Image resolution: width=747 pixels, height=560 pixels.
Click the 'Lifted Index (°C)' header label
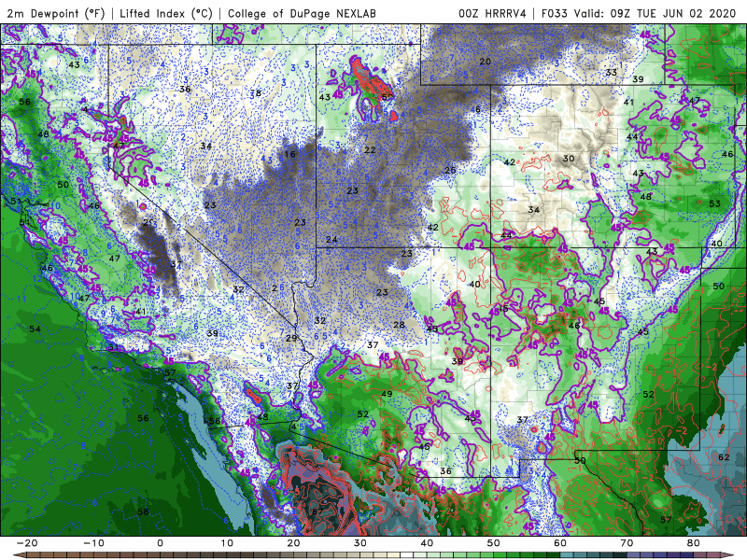tap(166, 13)
